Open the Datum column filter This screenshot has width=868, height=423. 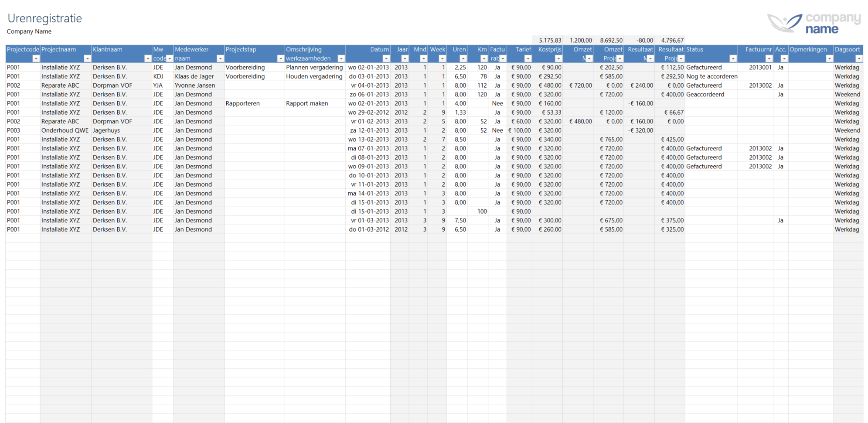tap(385, 58)
